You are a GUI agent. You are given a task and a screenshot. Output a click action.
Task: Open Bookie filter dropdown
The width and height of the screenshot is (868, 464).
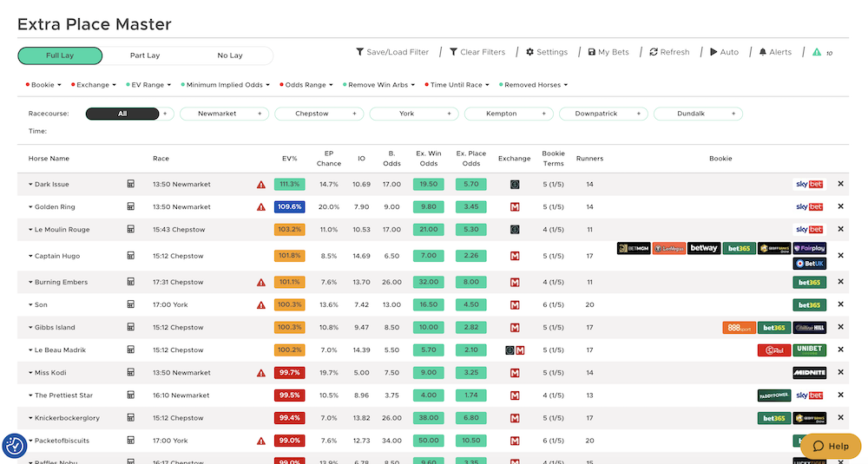coord(43,85)
